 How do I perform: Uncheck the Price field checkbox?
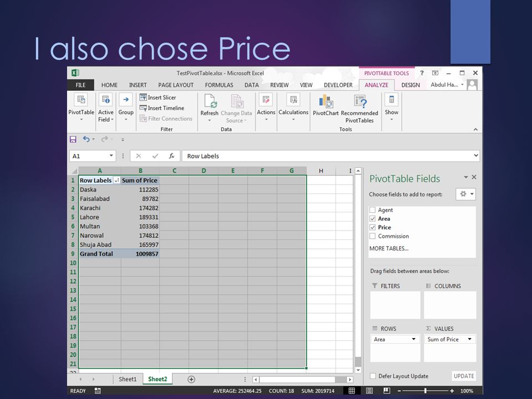click(x=372, y=228)
